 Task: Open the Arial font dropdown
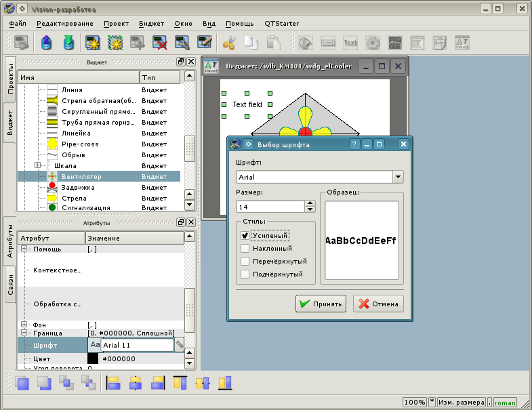(398, 177)
